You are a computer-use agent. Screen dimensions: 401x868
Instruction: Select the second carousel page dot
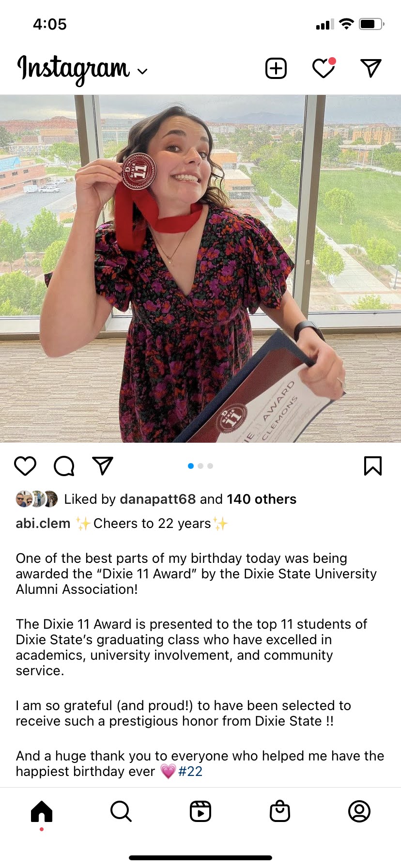click(200, 466)
